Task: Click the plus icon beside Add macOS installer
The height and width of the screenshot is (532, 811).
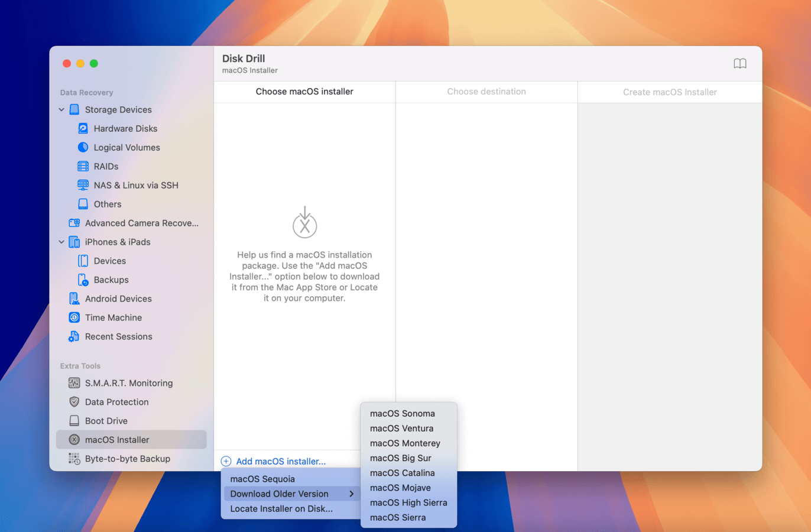Action: click(x=226, y=462)
